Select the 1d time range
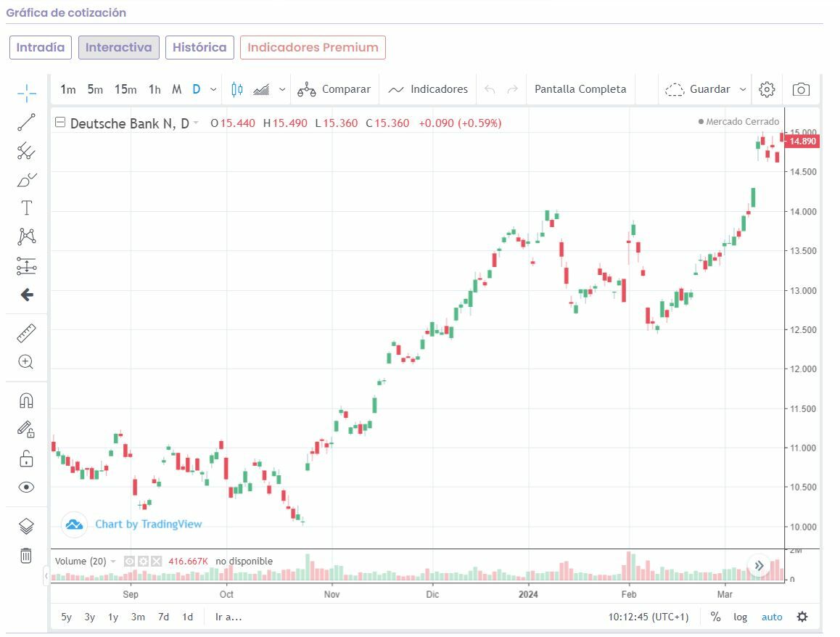Screen dimensions: 840x637 click(187, 617)
